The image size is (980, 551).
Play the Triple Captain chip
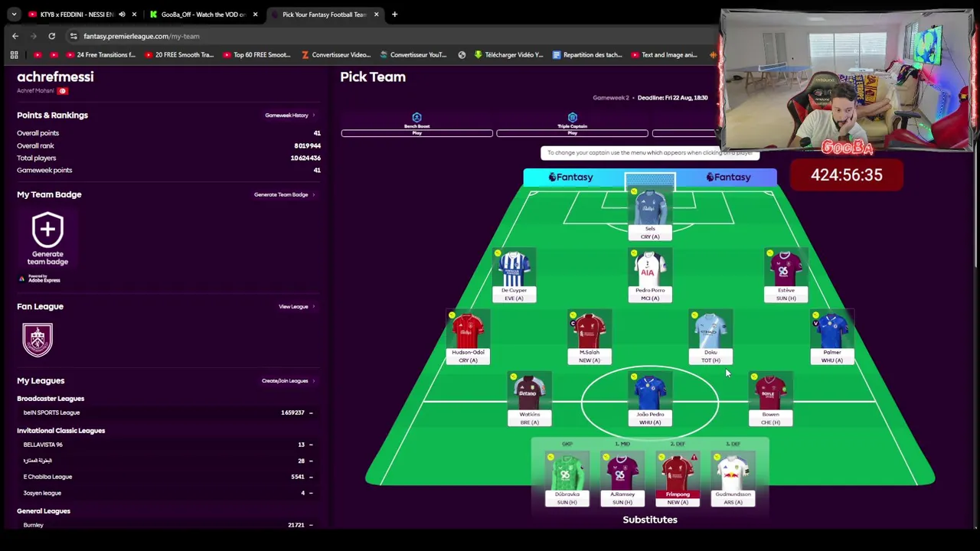pos(573,133)
